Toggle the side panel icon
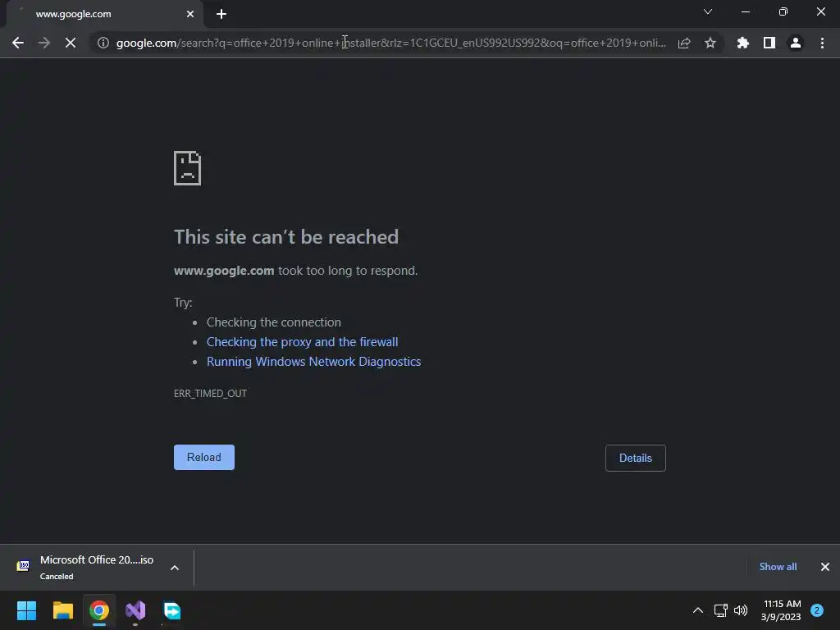 pyautogui.click(x=769, y=43)
